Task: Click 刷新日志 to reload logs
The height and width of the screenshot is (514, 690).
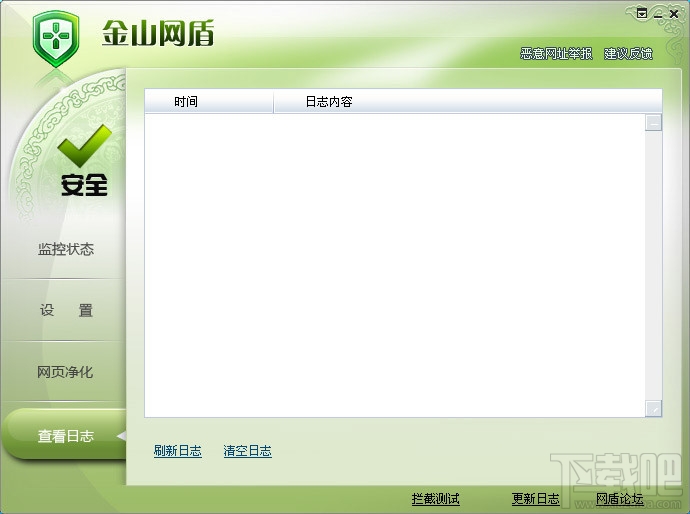Action: (x=178, y=451)
